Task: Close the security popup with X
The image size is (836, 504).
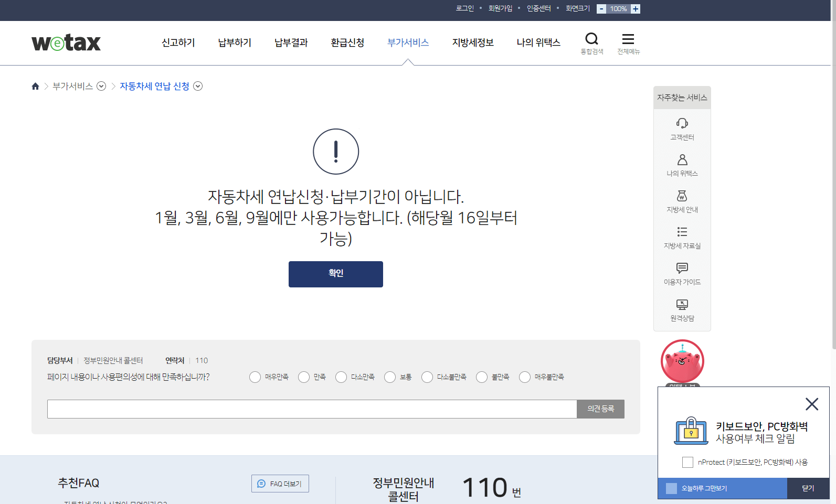Action: click(x=812, y=404)
